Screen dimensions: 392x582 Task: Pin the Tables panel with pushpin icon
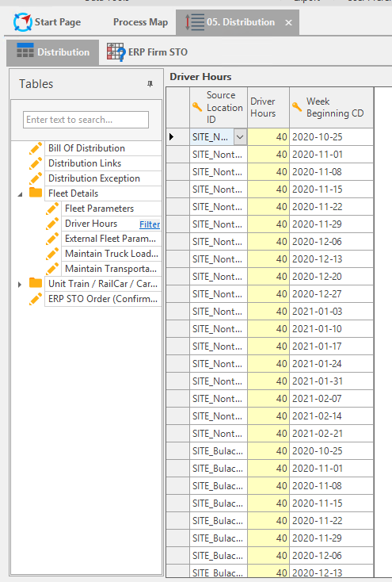(150, 84)
